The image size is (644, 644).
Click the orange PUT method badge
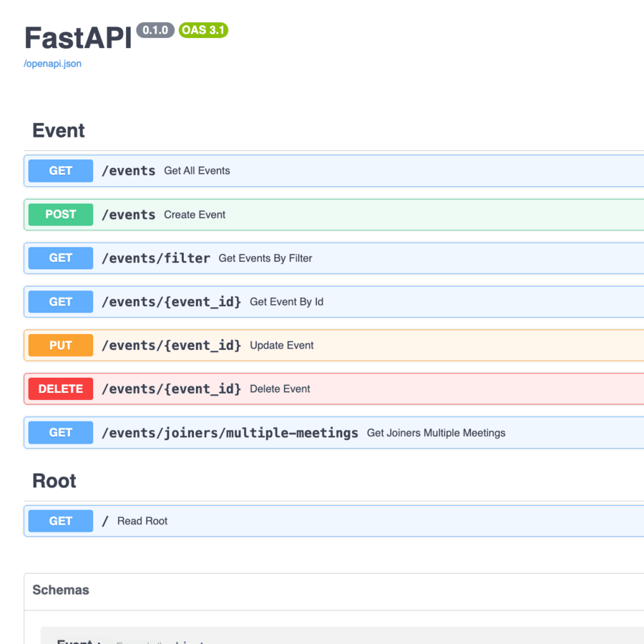click(61, 346)
